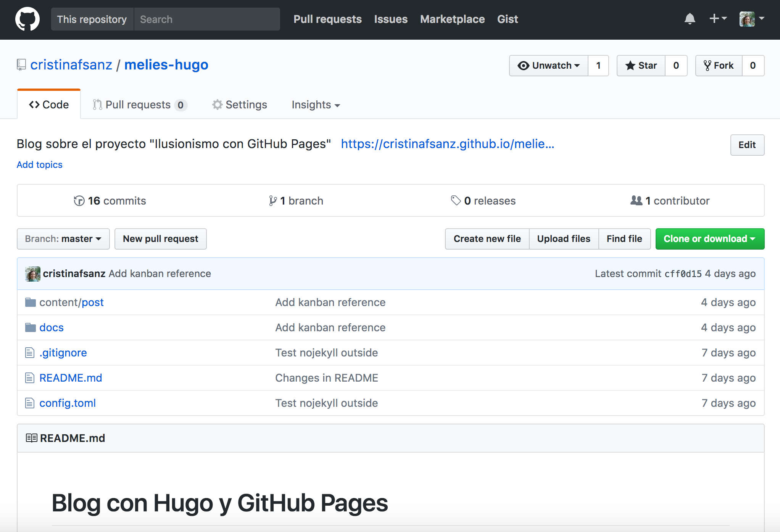Open Issues in top navigation
This screenshot has width=780, height=532.
coord(391,19)
